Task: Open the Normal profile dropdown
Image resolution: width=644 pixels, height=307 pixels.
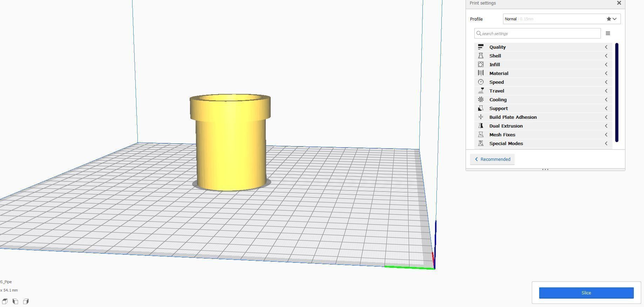Action: (x=562, y=19)
